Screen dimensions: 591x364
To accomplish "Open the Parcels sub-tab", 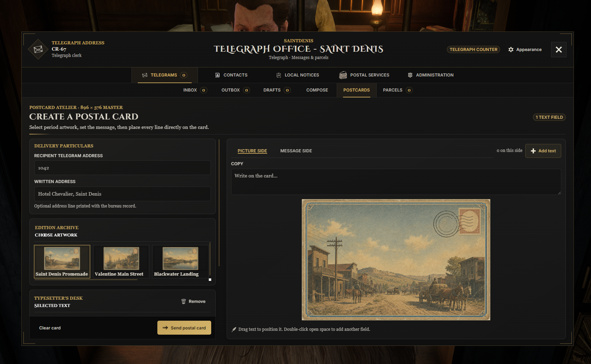I will 398,90.
